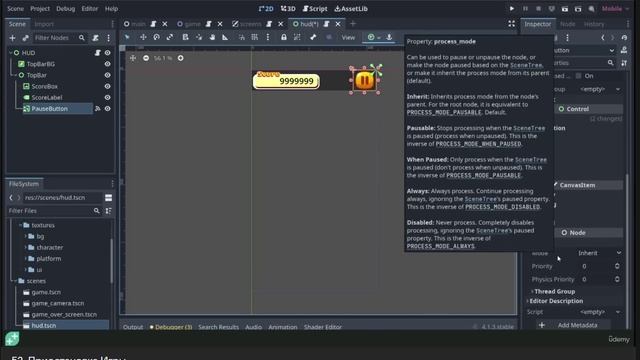This screenshot has height=360, width=640.
Task: Add a new scene tab
Action: click(x=353, y=24)
